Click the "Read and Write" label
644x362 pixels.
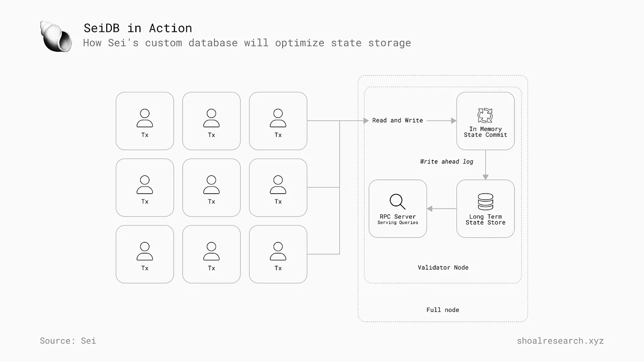[x=397, y=120]
